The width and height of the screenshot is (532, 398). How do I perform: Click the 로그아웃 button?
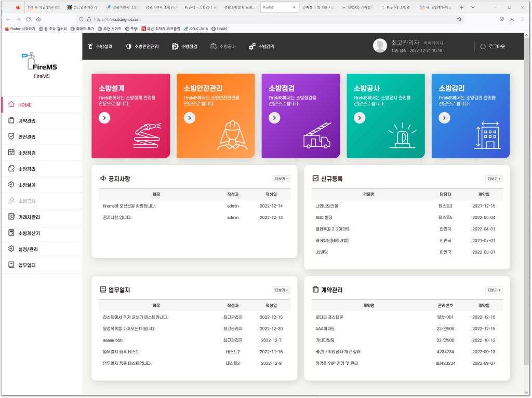point(492,47)
